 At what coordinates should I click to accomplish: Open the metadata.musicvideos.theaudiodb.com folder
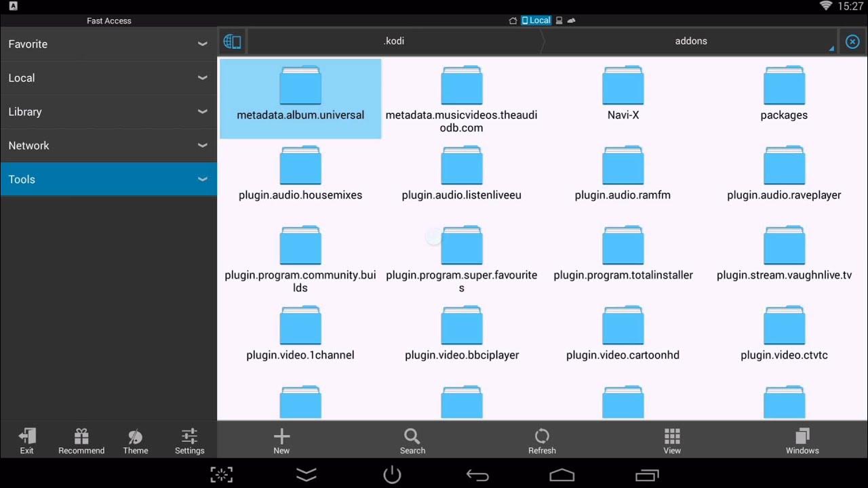(x=462, y=99)
